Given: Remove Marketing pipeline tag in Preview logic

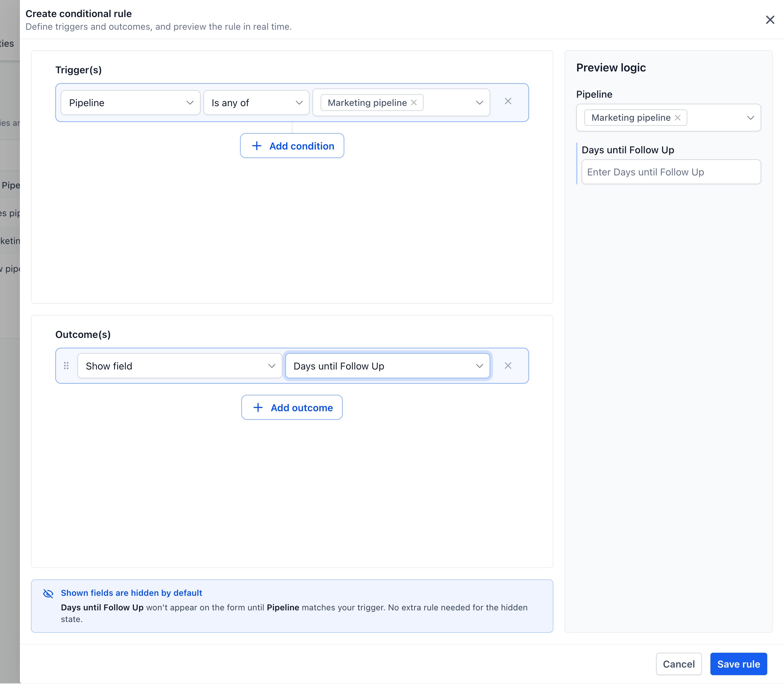Looking at the screenshot, I should click(x=678, y=118).
